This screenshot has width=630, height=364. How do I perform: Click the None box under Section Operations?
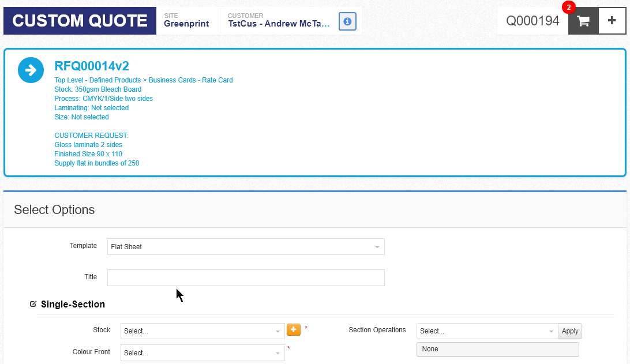click(x=498, y=349)
